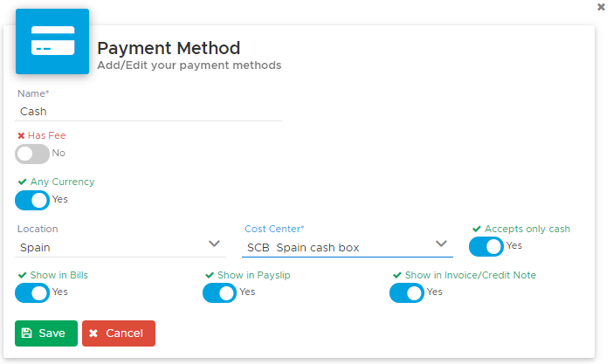Click the checkmark next to Show in Bills

23,275
